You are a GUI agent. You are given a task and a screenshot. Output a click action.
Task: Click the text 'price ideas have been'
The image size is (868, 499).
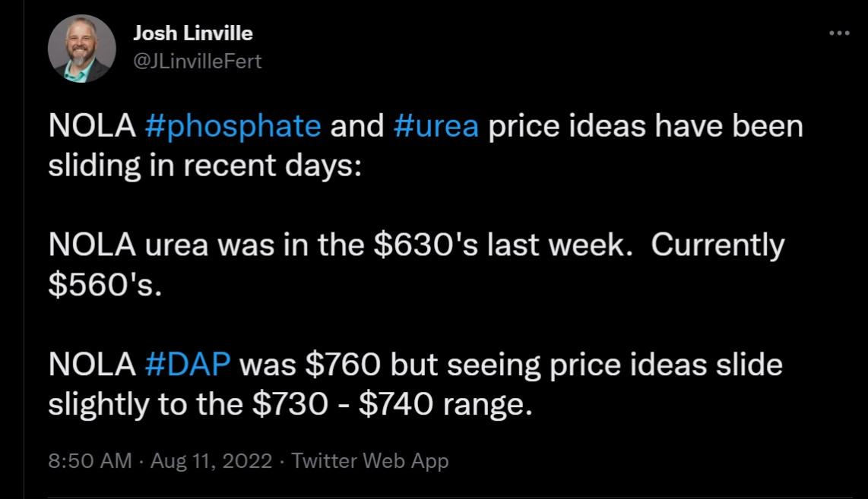[645, 126]
